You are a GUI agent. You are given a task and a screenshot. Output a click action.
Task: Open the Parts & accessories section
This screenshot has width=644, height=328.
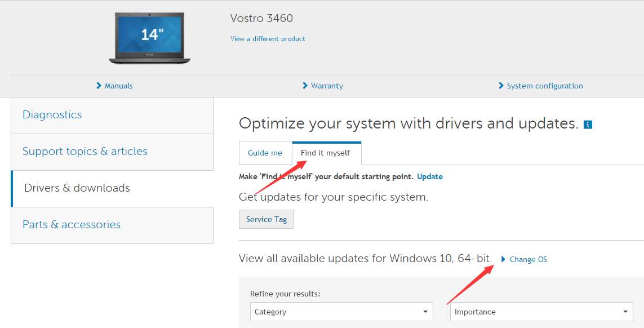[71, 224]
